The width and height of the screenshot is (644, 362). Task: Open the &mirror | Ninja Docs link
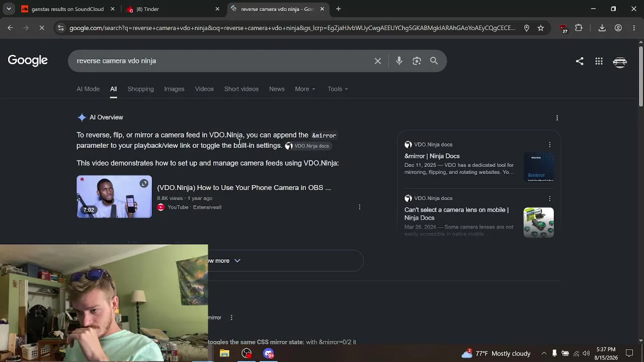click(x=432, y=156)
